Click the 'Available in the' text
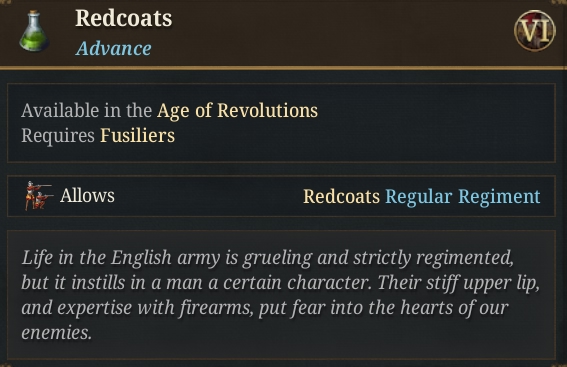The image size is (567, 367). 86,110
